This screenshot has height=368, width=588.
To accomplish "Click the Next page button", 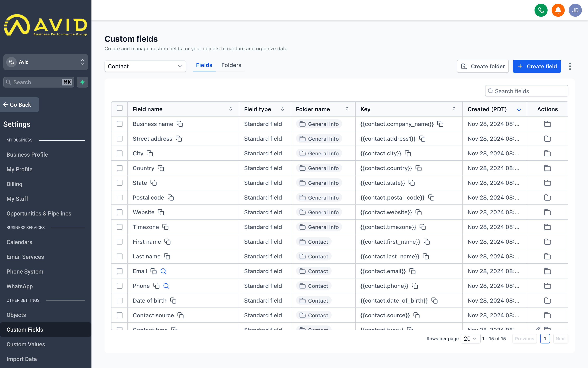I will point(561,339).
